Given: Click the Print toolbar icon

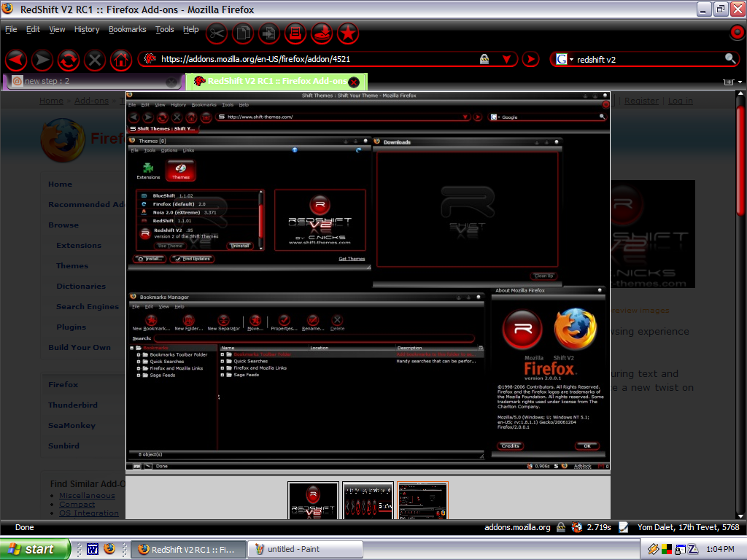Looking at the screenshot, I should click(x=295, y=33).
